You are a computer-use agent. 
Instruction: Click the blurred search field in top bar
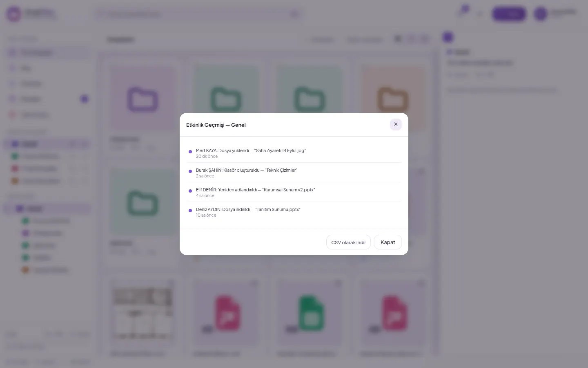click(x=199, y=14)
